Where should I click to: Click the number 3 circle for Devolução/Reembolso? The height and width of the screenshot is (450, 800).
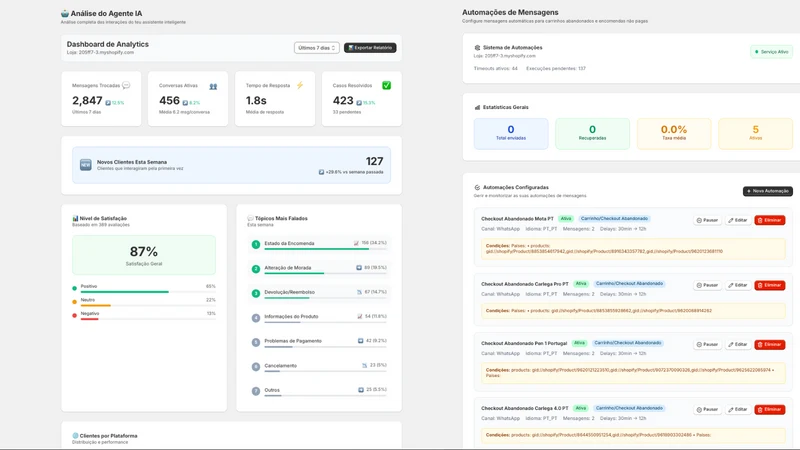coord(256,293)
